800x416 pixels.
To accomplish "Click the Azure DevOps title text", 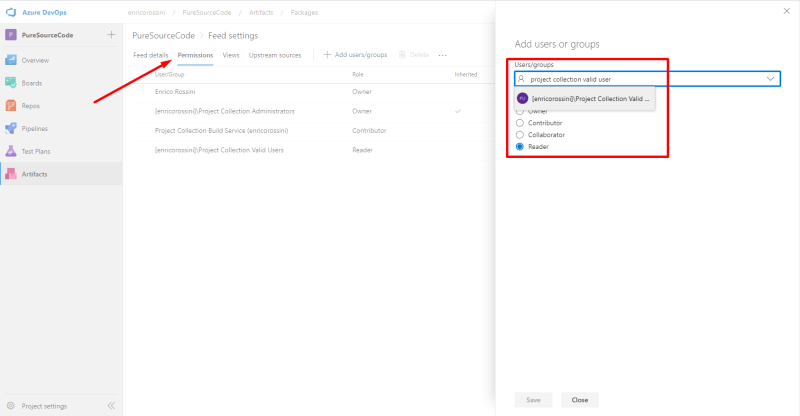I will click(44, 12).
